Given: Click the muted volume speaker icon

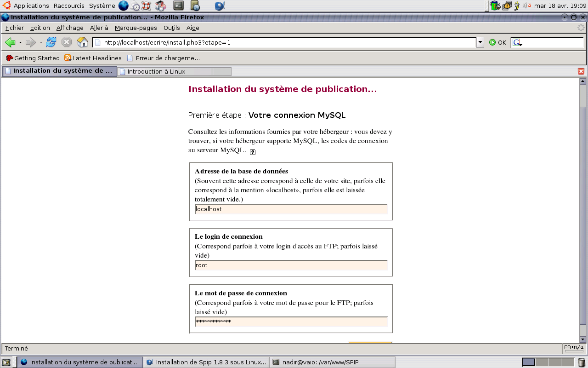Looking at the screenshot, I should point(527,6).
